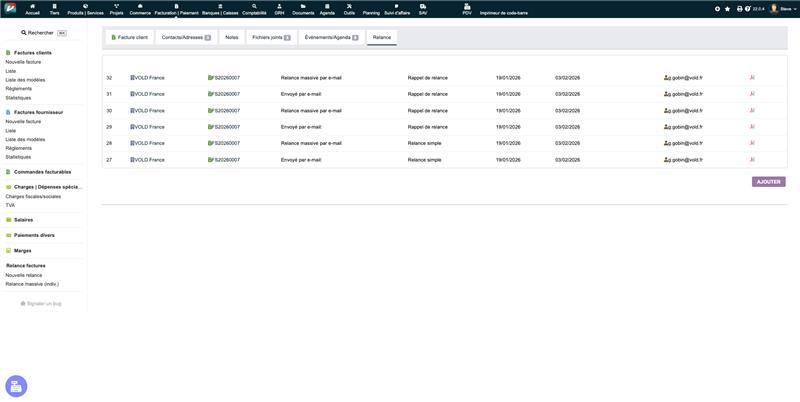Open PDF icon for reminder row 32
The image size is (800, 402).
point(752,77)
